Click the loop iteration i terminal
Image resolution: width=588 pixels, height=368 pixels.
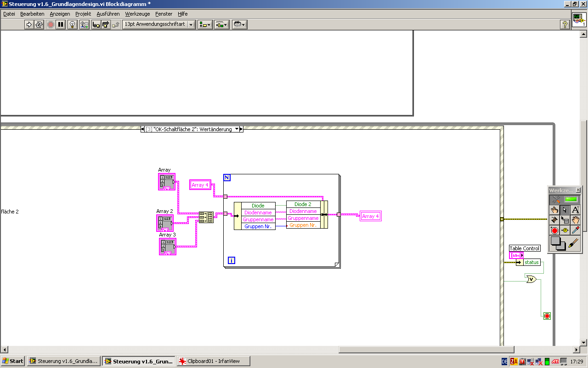coord(232,260)
